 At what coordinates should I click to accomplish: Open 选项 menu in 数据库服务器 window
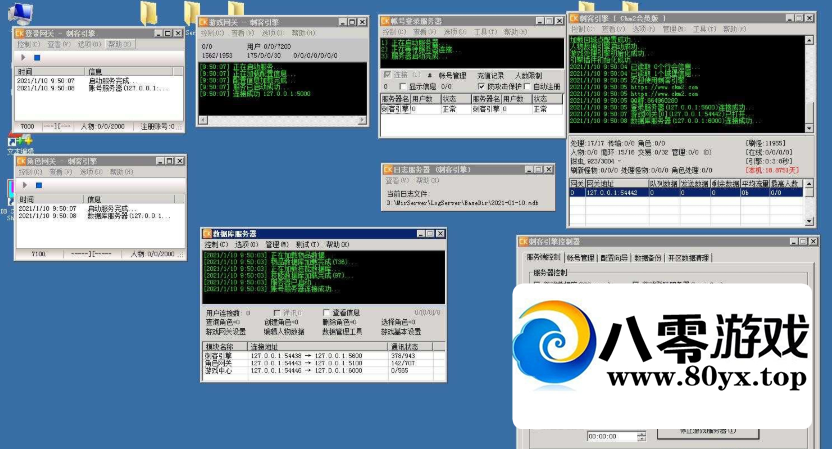pyautogui.click(x=246, y=245)
